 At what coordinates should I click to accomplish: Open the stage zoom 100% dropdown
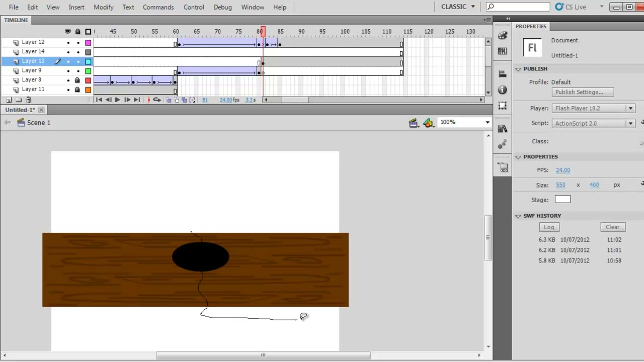tap(464, 122)
